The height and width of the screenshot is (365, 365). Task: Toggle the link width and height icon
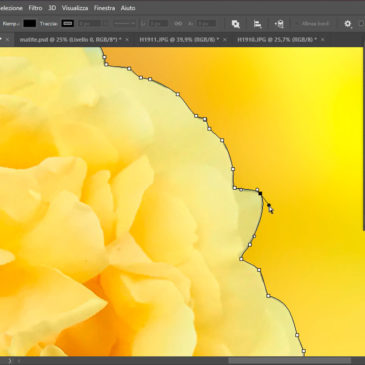pyautogui.click(x=178, y=24)
